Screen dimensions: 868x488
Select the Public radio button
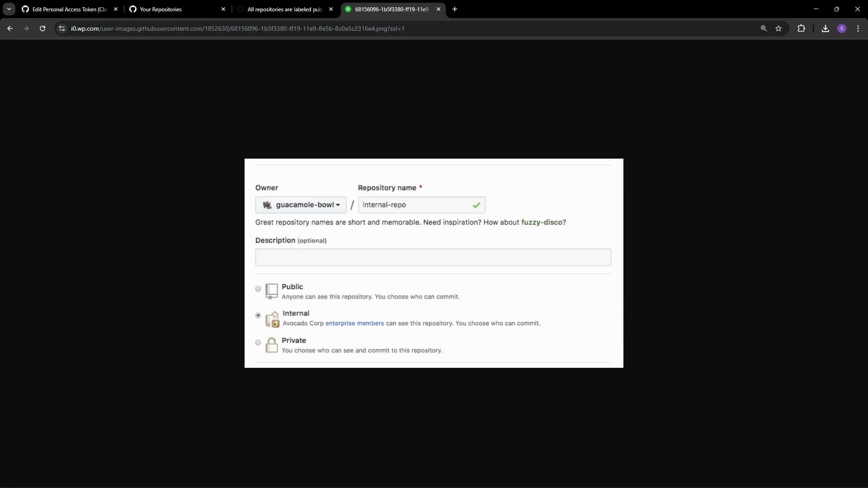258,289
